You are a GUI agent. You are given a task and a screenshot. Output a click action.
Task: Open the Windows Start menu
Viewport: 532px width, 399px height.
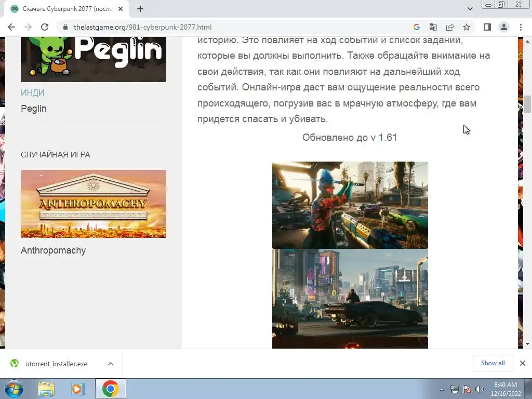pos(14,389)
